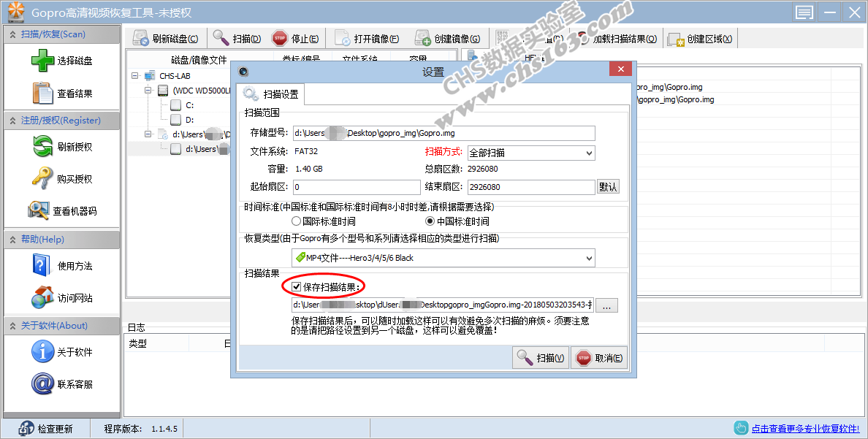Click the 创建区域 toolbar icon
The image size is (868, 439).
pos(675,39)
